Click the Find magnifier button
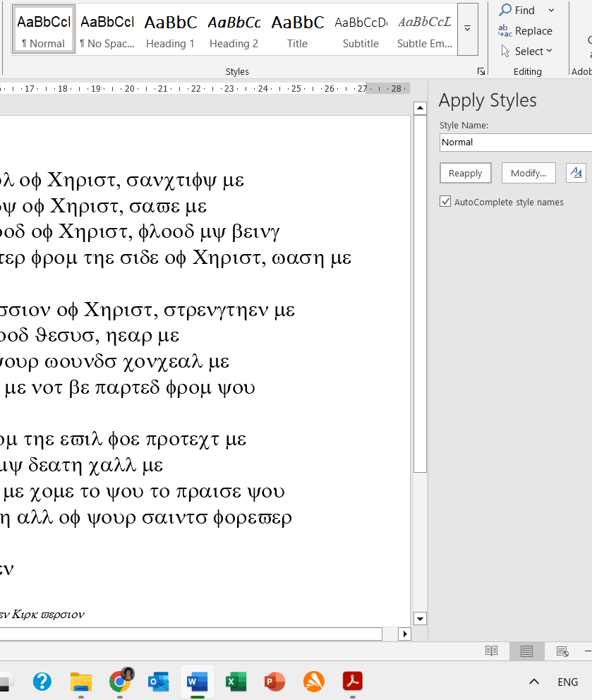Screen dimensions: 592x700 (x=517, y=10)
